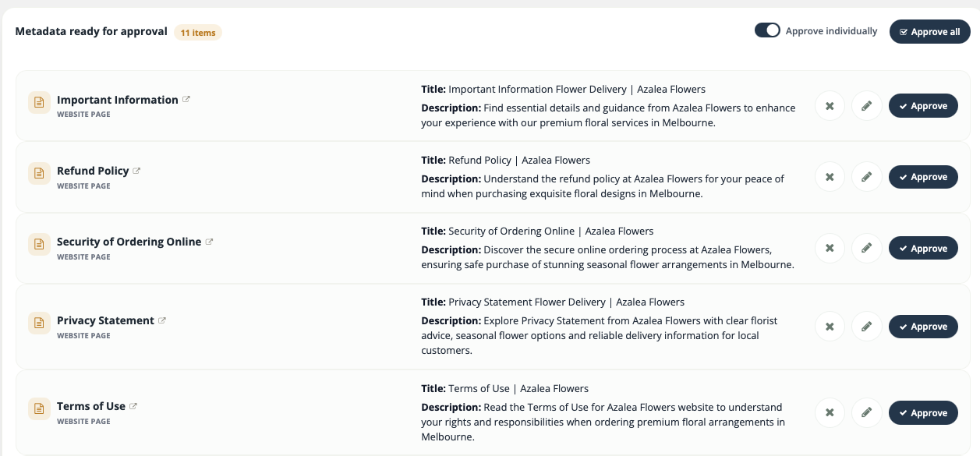Edit Privacy Statement metadata with pencil icon
Viewport: 980px width, 456px height.
[x=866, y=327]
